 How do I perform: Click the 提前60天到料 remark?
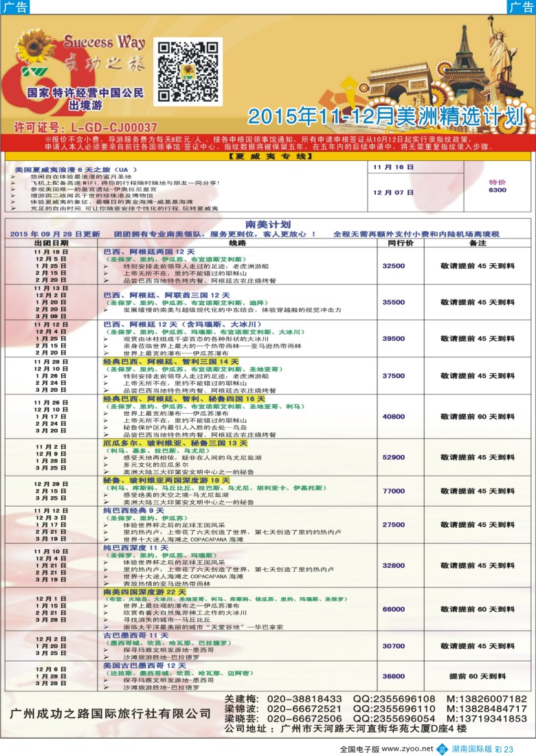(478, 676)
